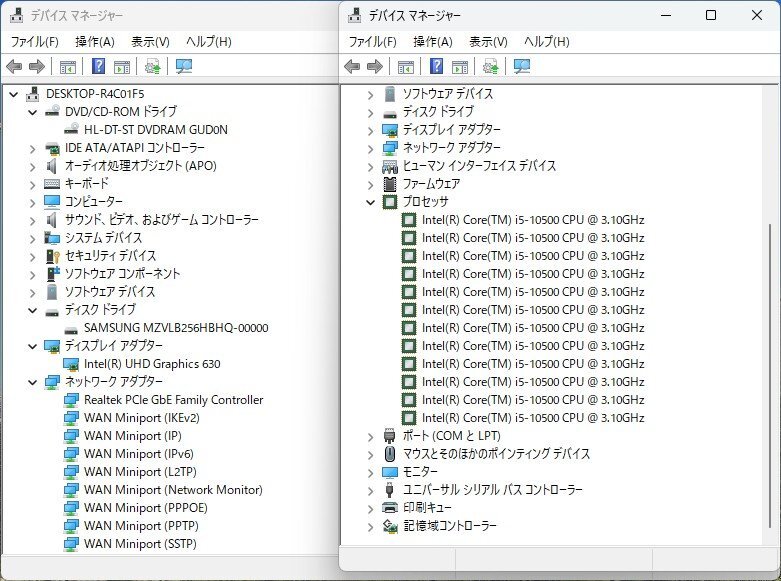Image resolution: width=781 pixels, height=581 pixels.
Task: Open 表示(V) menu in left window
Action: [x=150, y=42]
